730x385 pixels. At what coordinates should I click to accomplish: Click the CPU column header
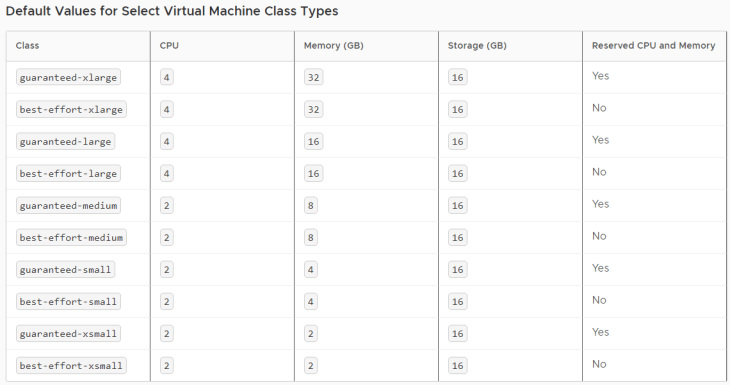click(x=169, y=46)
